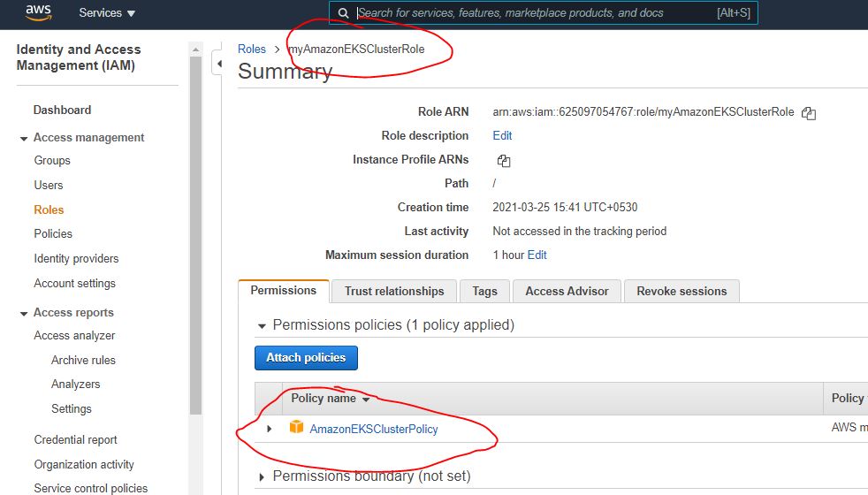
Task: Expand the AmazonEKSClusterPolicy row details
Action: pyautogui.click(x=270, y=429)
